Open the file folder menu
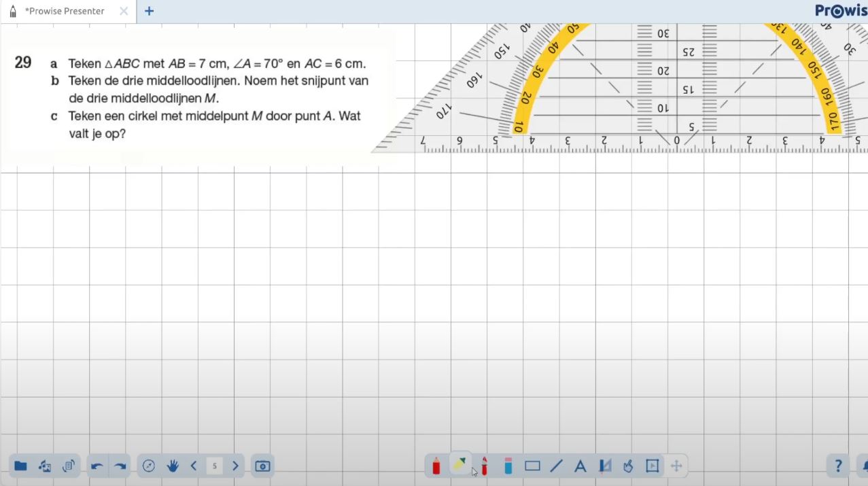Screen dimensions: 868x486 [x=20, y=466]
